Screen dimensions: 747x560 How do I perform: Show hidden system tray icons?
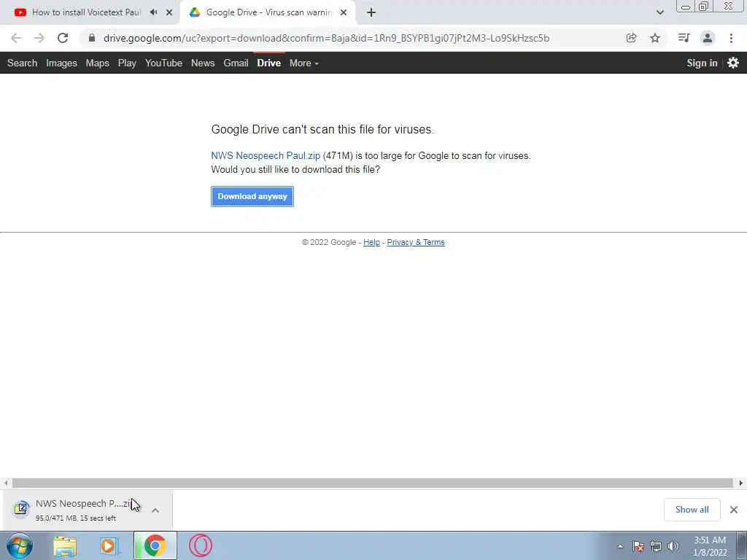620,546
